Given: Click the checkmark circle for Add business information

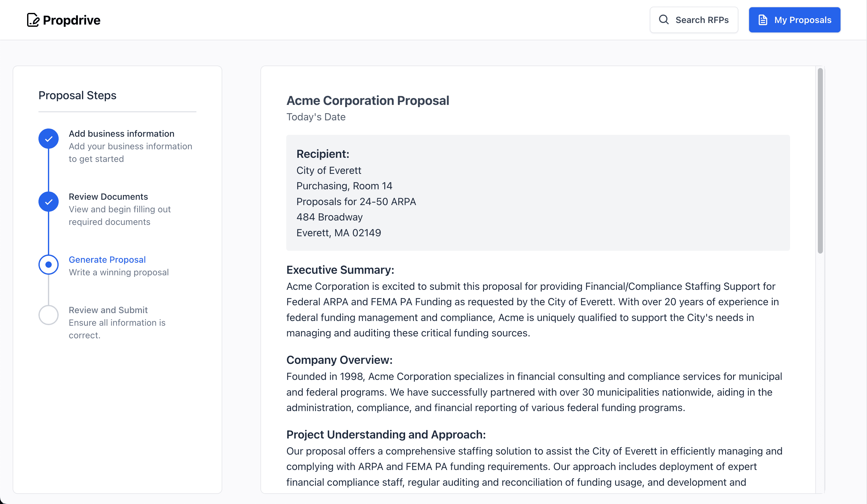Looking at the screenshot, I should click(x=49, y=139).
